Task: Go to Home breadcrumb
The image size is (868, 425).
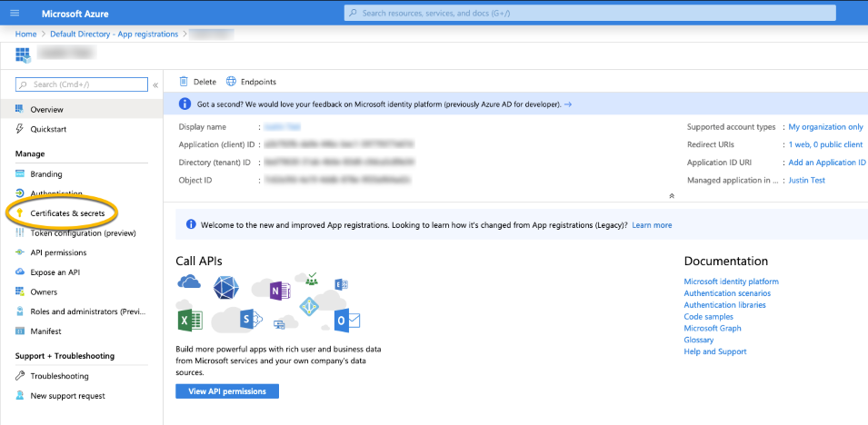Action: click(x=25, y=35)
